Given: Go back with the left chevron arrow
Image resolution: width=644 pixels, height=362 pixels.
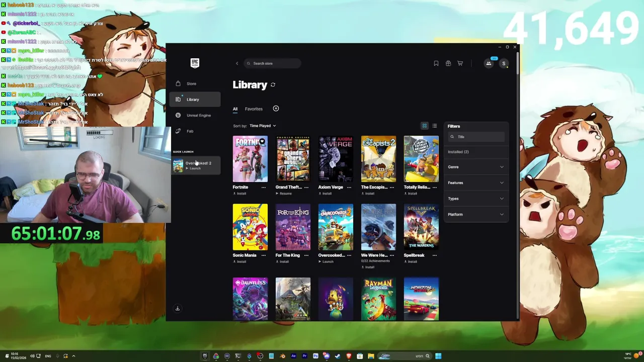Looking at the screenshot, I should [x=237, y=63].
